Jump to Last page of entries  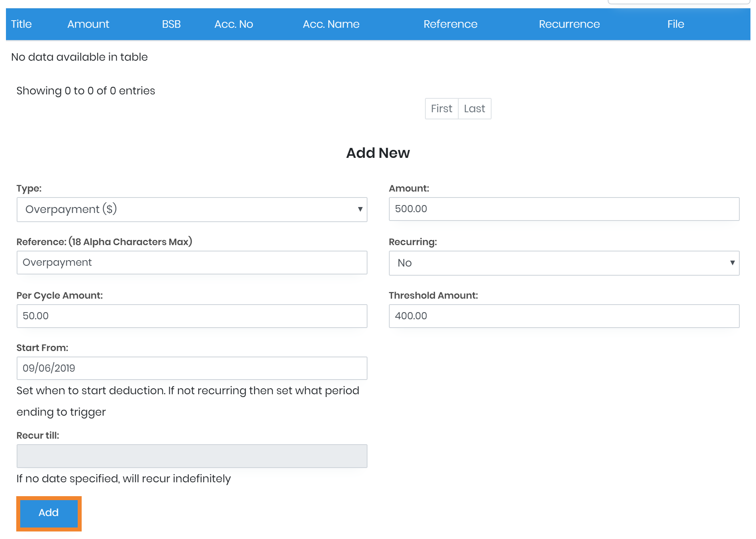tap(475, 109)
